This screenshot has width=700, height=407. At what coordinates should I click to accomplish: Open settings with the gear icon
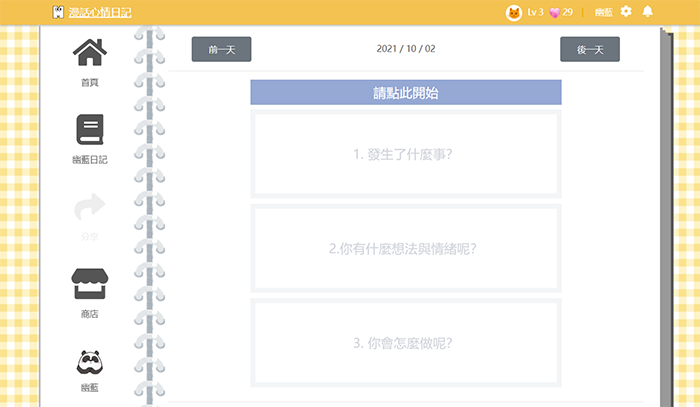click(x=626, y=12)
